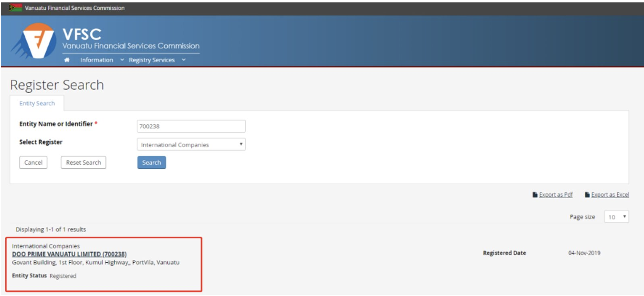Viewport: 644px width, 296px height.
Task: Click the 04-Nov-2019 registered date value
Action: click(x=584, y=253)
